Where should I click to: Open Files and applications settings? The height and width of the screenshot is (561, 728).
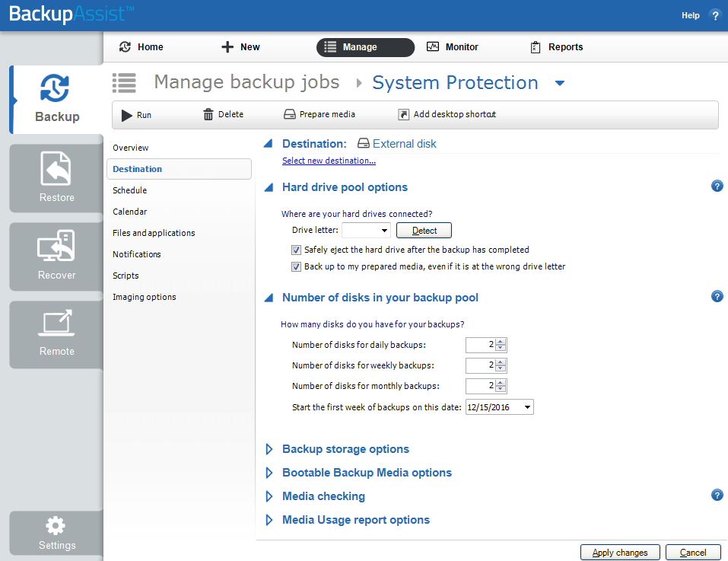pos(154,233)
